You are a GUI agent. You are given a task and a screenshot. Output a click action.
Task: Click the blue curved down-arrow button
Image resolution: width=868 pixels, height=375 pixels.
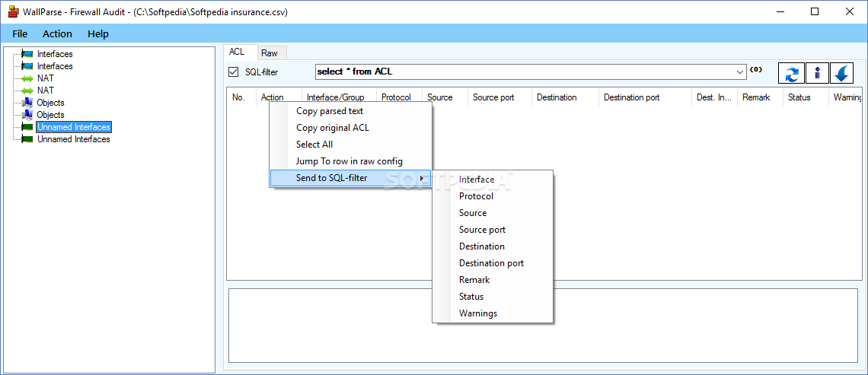pyautogui.click(x=843, y=73)
